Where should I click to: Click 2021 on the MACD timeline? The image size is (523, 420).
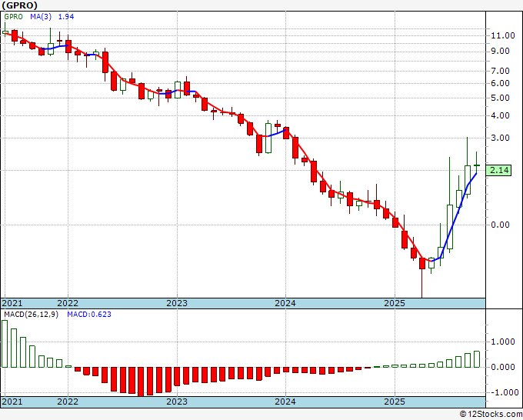click(x=12, y=402)
